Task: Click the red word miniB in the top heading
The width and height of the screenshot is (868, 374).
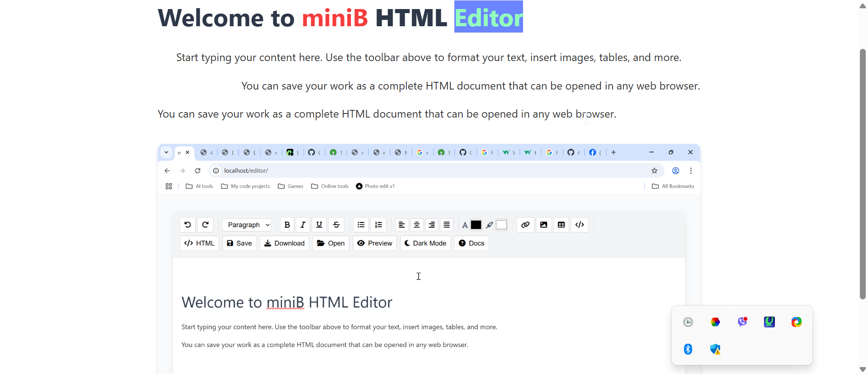Action: click(335, 18)
